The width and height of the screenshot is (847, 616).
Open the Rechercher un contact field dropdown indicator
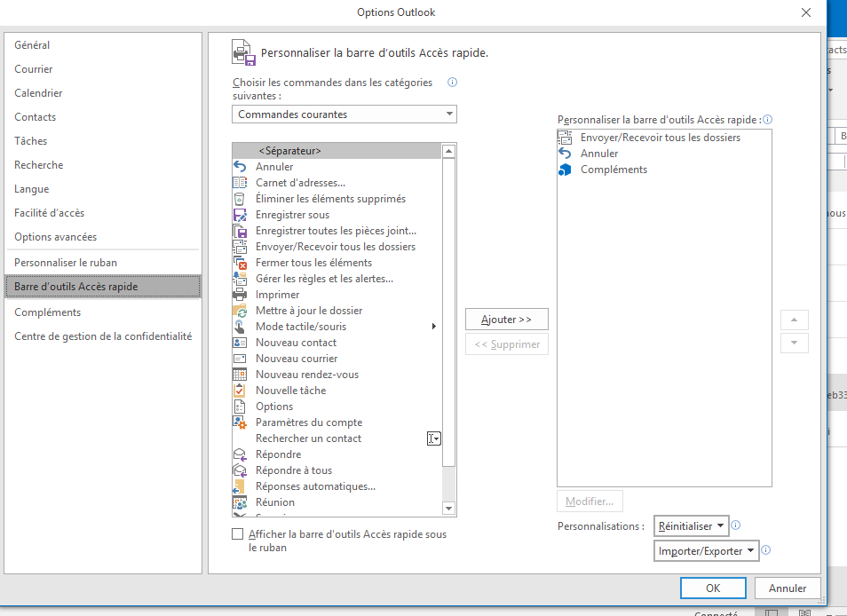point(434,438)
